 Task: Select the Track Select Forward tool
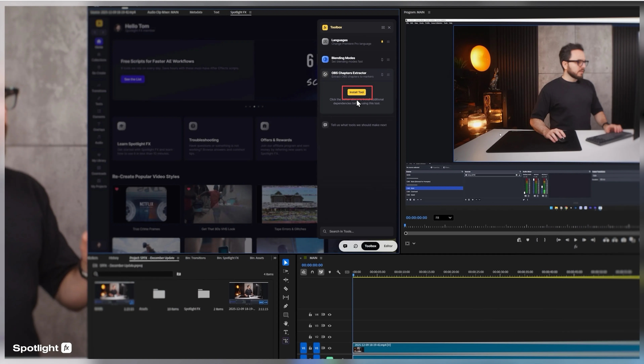[286, 271]
